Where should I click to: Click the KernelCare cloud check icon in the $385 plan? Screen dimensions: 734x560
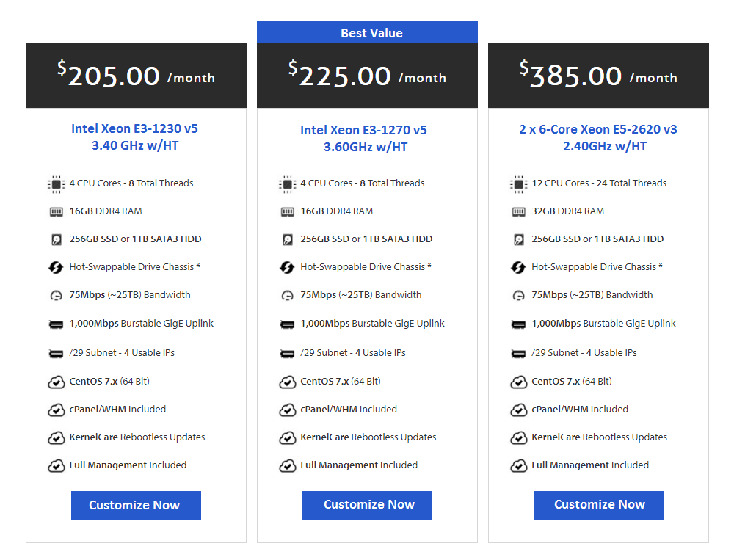point(519,437)
